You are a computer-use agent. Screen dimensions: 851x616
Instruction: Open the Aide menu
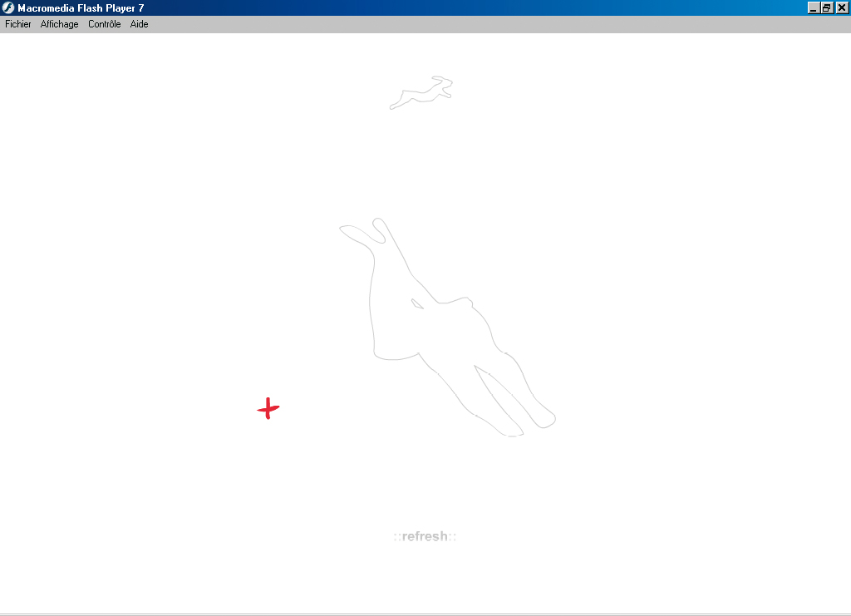click(139, 24)
